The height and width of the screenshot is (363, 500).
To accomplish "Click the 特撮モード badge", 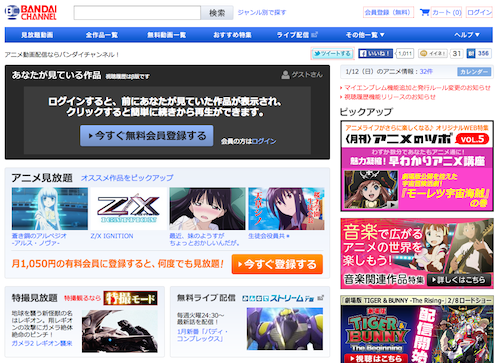I will (x=130, y=298).
